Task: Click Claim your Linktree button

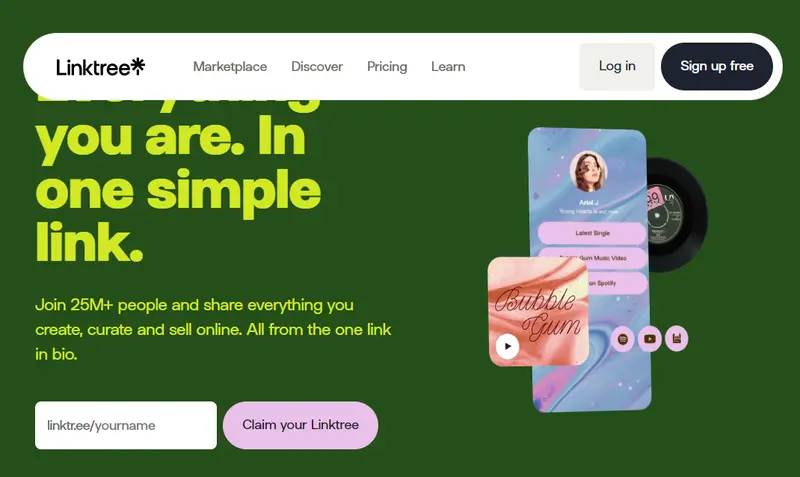Action: click(x=301, y=425)
